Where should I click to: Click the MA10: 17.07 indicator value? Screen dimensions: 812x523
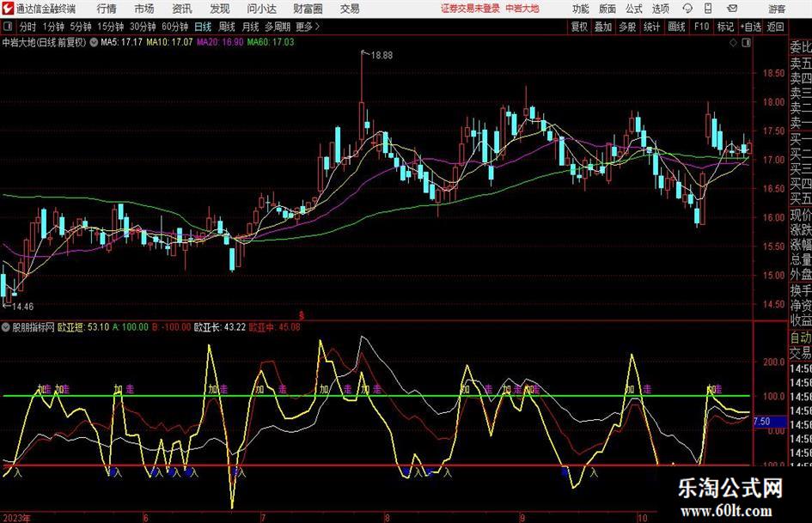coord(169,42)
